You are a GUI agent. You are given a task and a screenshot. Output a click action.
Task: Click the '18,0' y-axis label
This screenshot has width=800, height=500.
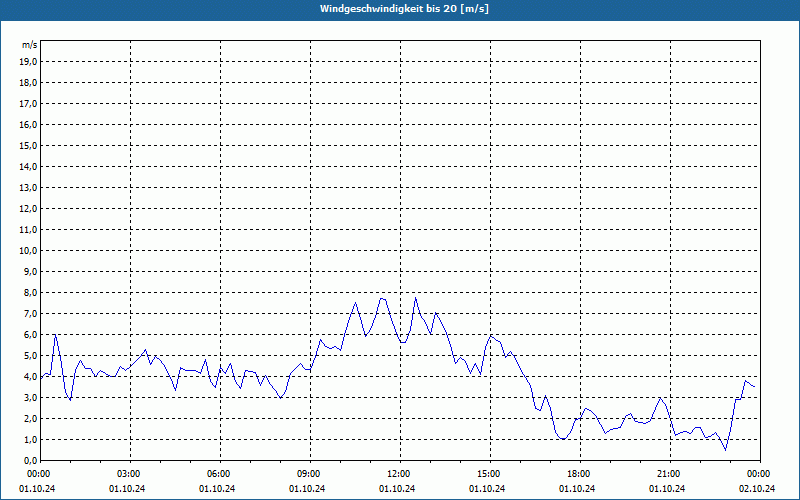(28, 83)
